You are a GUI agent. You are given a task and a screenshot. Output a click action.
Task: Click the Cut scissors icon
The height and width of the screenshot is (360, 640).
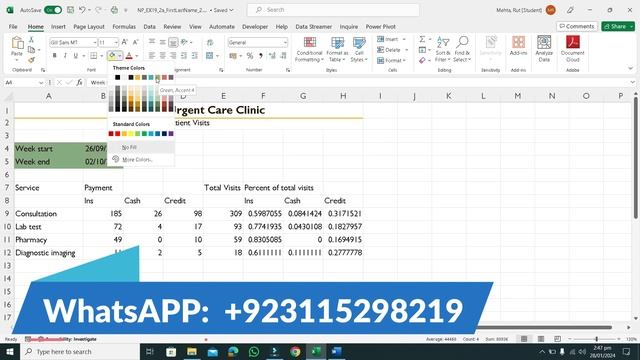[x=31, y=40]
